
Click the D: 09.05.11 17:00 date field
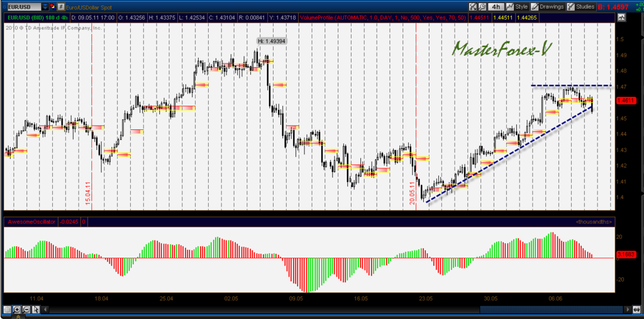tap(93, 18)
